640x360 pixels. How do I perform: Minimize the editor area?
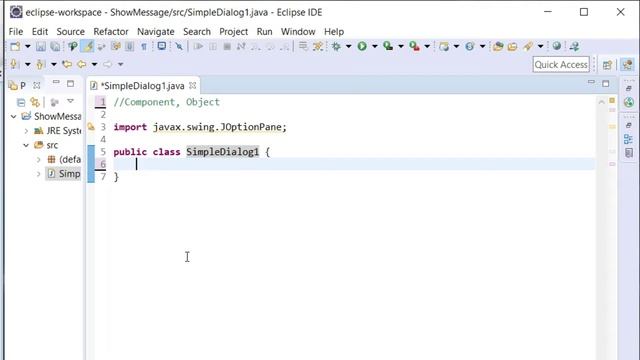point(591,82)
